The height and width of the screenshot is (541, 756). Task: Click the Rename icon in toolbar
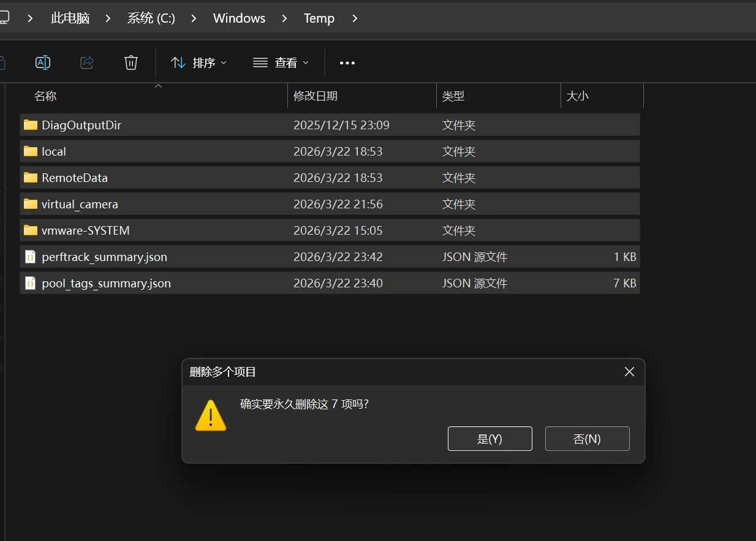pos(42,62)
